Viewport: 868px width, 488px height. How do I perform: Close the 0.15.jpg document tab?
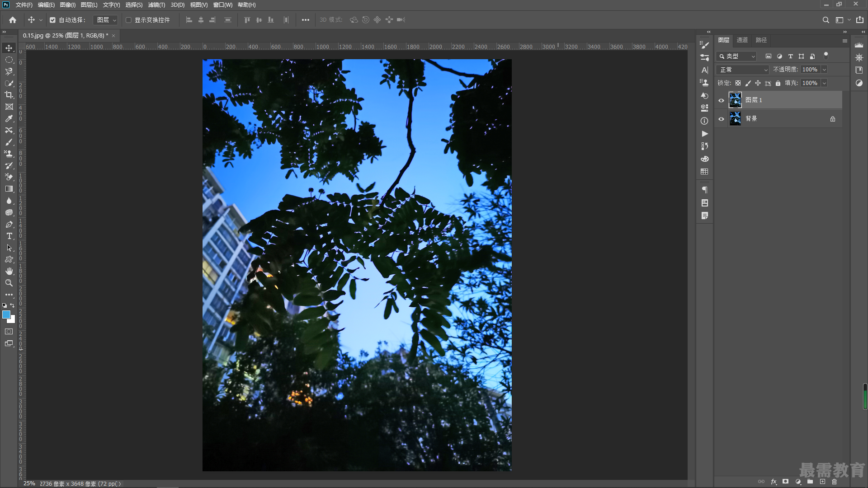pos(113,36)
